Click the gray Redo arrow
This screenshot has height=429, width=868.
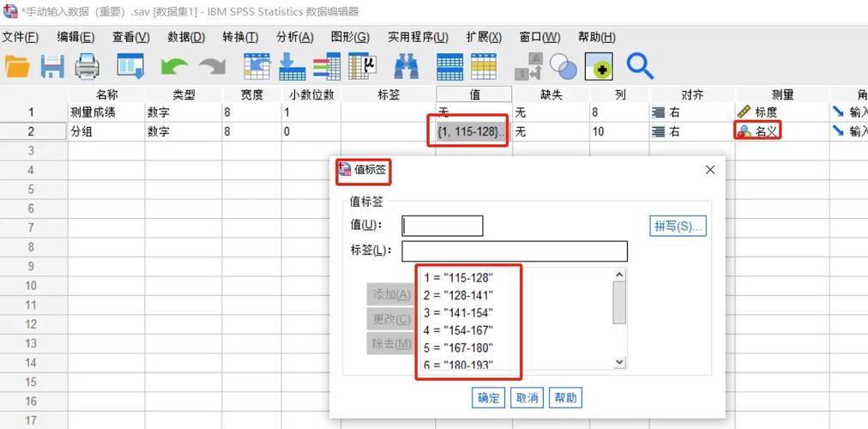(x=212, y=67)
